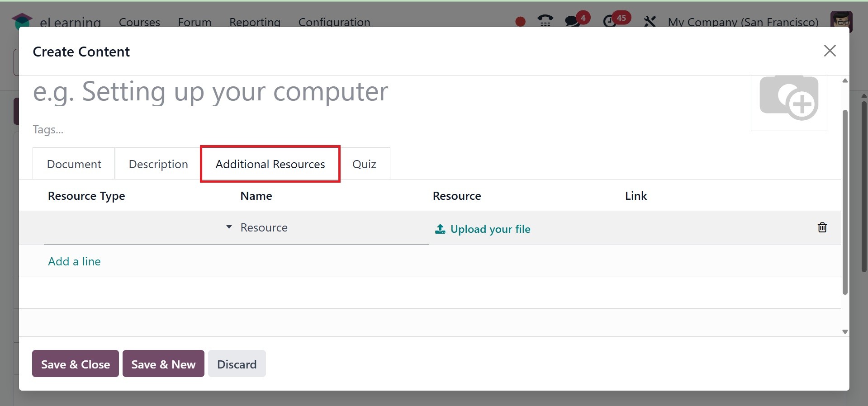The width and height of the screenshot is (868, 406).
Task: Click the Resource Type column header
Action: [x=86, y=196]
